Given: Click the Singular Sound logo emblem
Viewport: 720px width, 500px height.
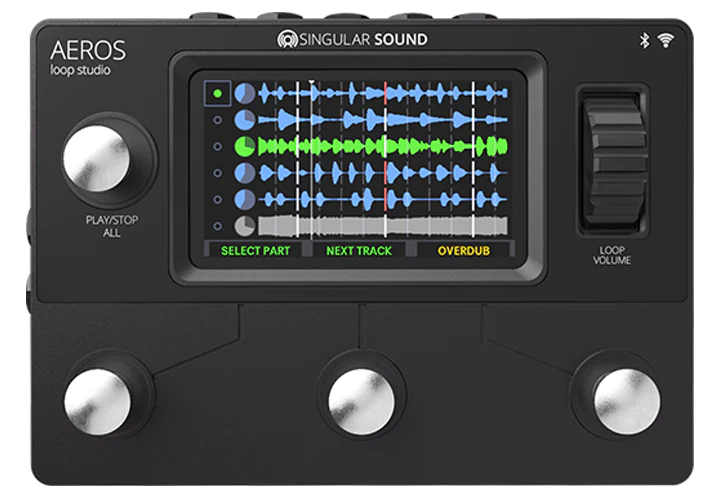Looking at the screenshot, I should point(287,39).
